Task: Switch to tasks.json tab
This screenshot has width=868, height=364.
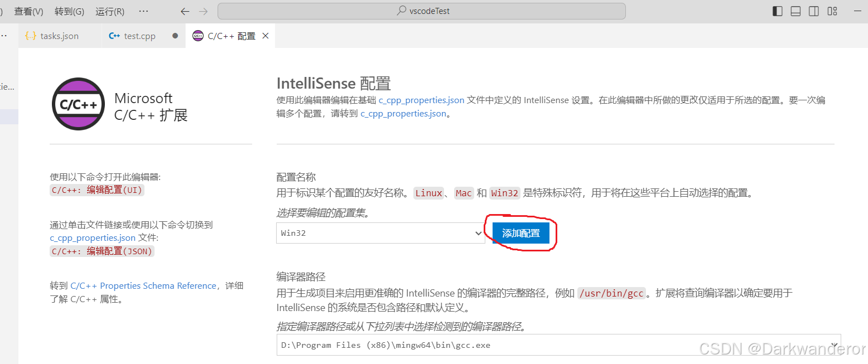Action: click(x=60, y=36)
